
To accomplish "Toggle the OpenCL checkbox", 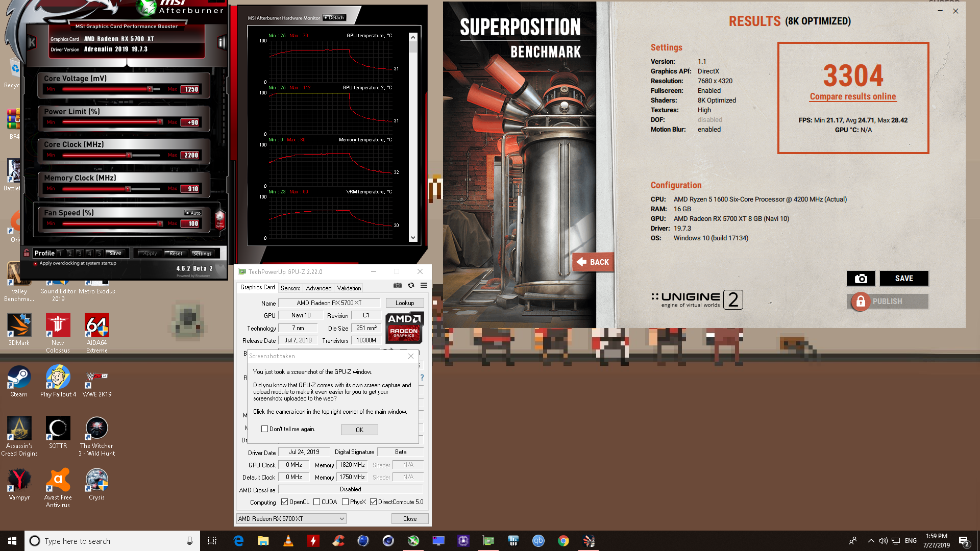I will click(284, 502).
